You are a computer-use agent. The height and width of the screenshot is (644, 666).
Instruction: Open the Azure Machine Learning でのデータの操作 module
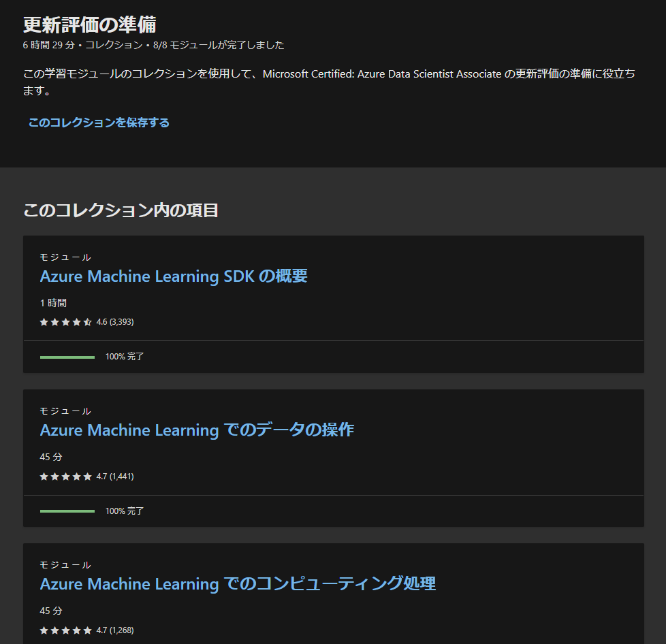pos(197,430)
